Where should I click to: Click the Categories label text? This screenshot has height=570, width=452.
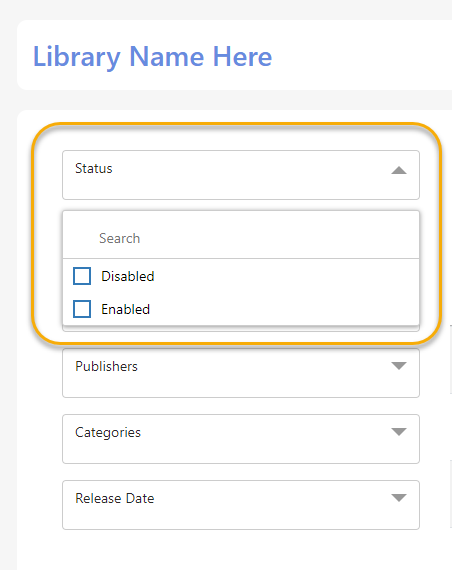(x=108, y=433)
